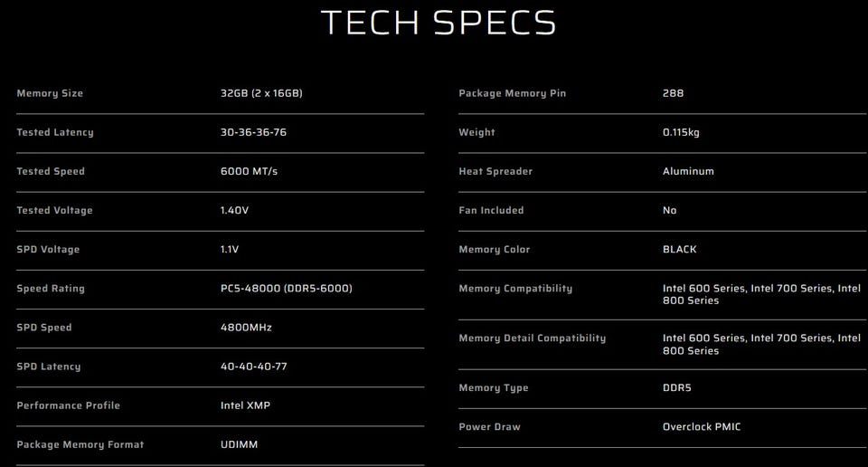Click the Aluminum heat spreader value
This screenshot has width=868, height=467.
pos(688,171)
